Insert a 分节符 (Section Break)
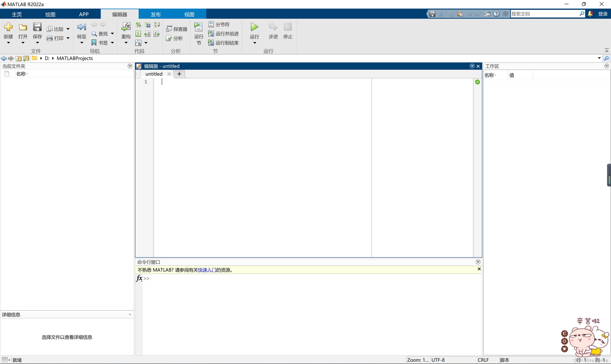The image size is (611, 364). pos(219,24)
